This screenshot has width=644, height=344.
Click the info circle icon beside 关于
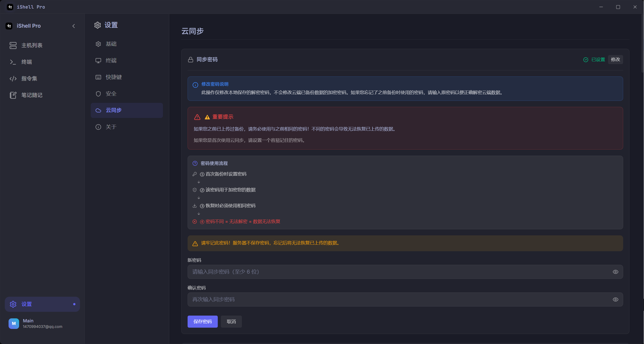pos(98,127)
